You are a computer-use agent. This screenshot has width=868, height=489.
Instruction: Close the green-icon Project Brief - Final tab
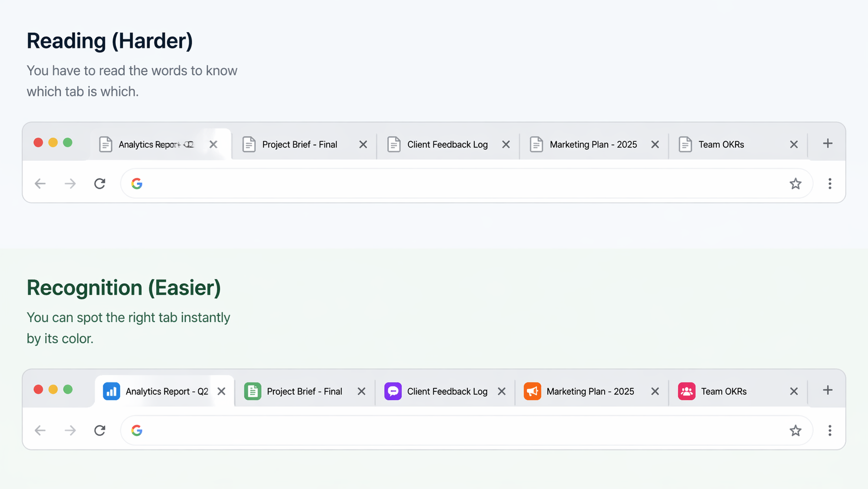(361, 391)
